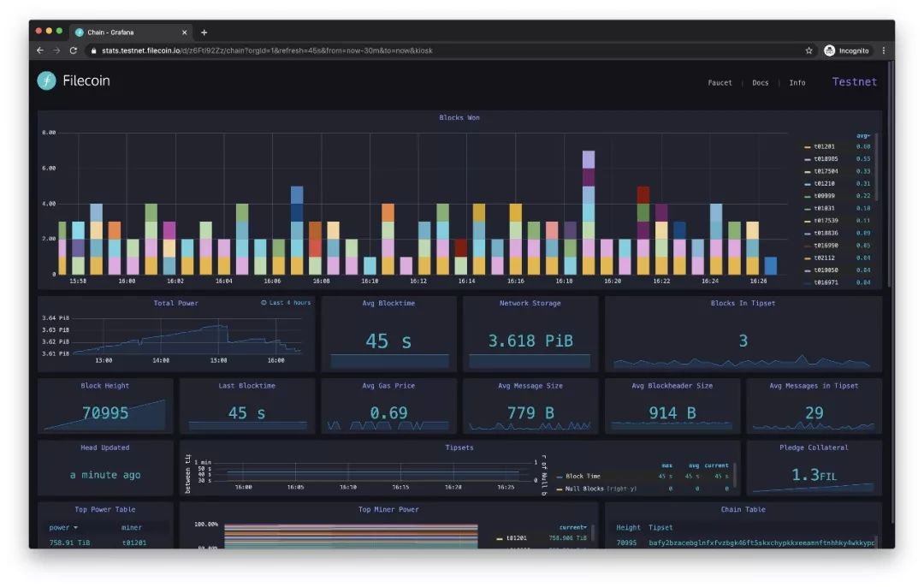Open the Top Miner Power panel title
Viewport: 924px width, 587px height.
coord(388,509)
